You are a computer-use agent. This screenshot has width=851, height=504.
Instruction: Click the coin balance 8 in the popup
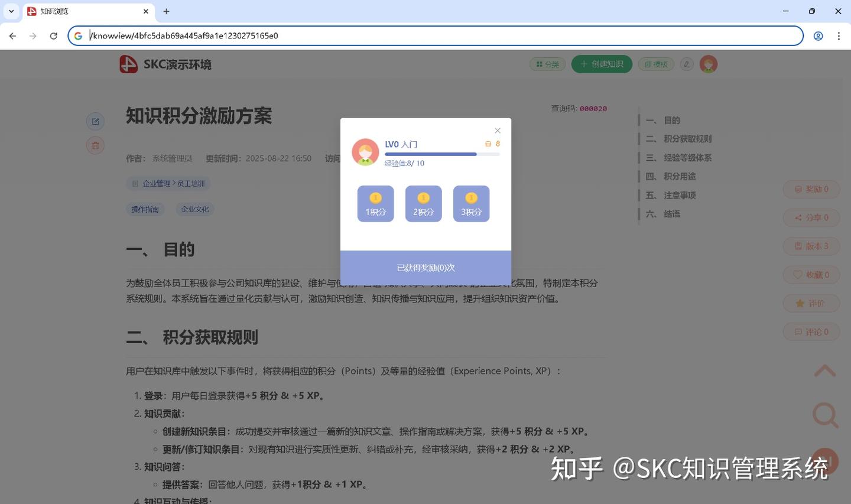tap(493, 144)
